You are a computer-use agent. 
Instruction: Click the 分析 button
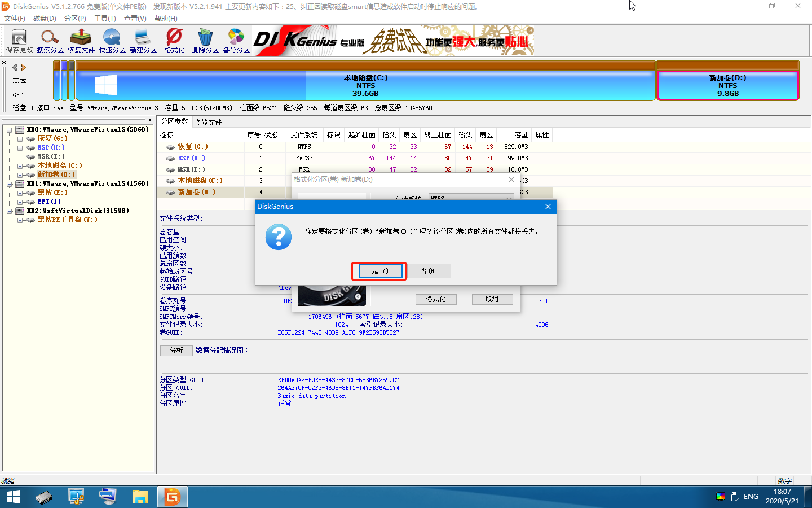point(176,351)
